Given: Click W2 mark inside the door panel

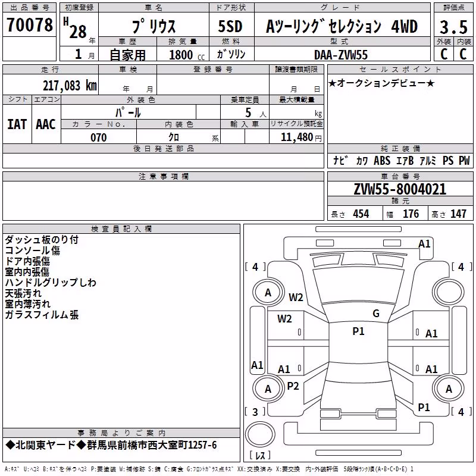Looking at the screenshot, I should tap(284, 319).
